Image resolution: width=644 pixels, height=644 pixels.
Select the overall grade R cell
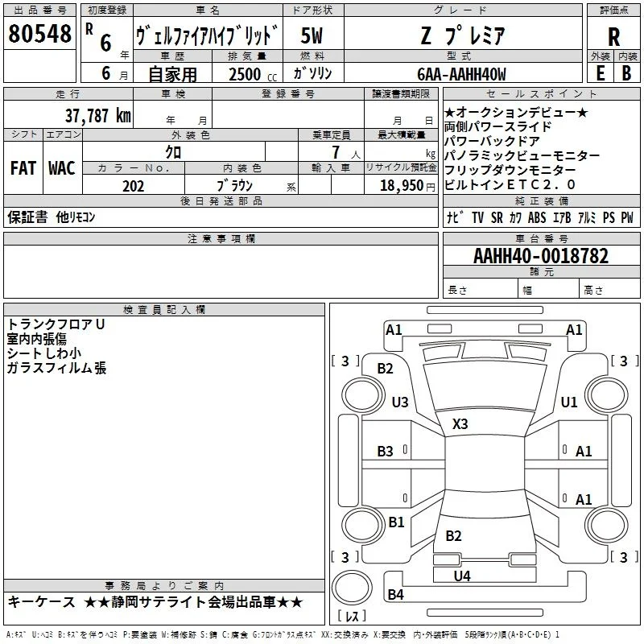click(613, 36)
